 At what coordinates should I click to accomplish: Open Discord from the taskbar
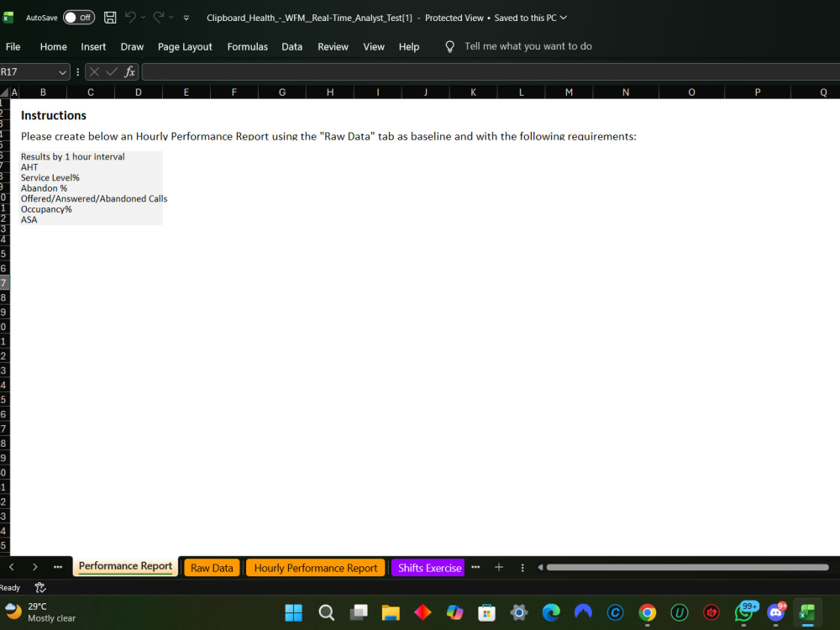coord(776,612)
